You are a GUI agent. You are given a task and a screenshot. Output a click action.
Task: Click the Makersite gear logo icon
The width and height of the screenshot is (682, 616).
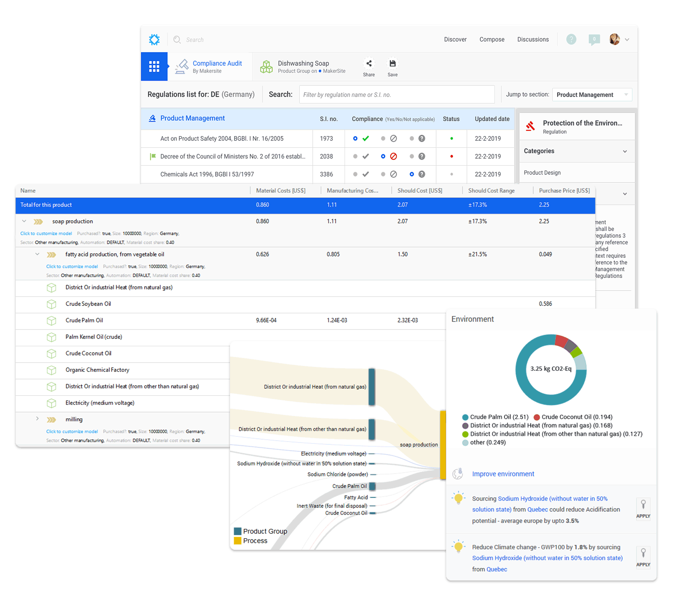coord(154,40)
